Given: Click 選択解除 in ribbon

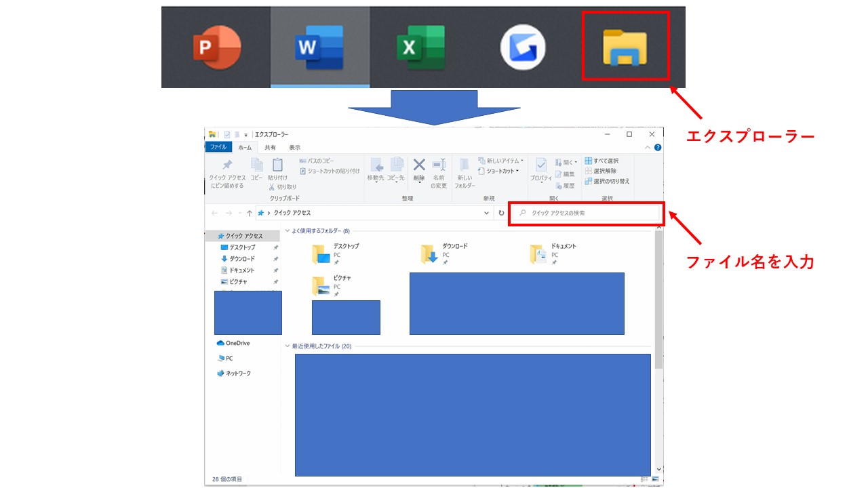Looking at the screenshot, I should point(600,171).
